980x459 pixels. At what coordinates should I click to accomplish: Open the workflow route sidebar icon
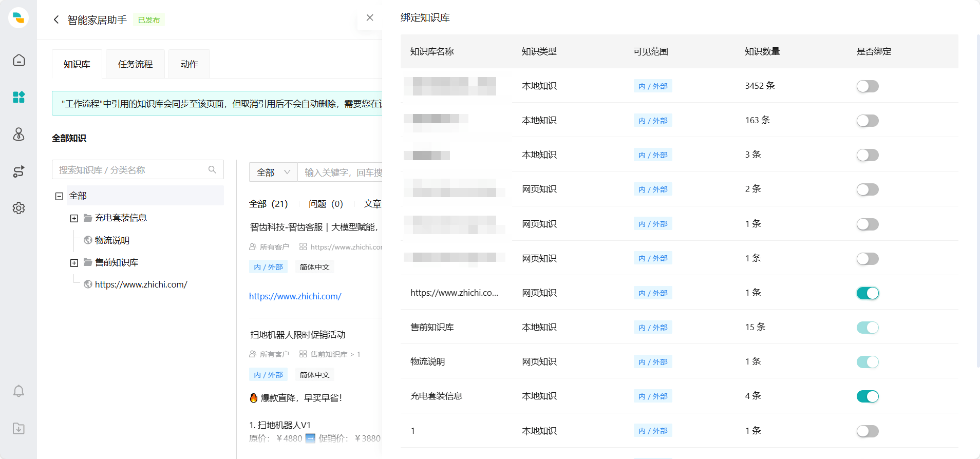[x=18, y=171]
